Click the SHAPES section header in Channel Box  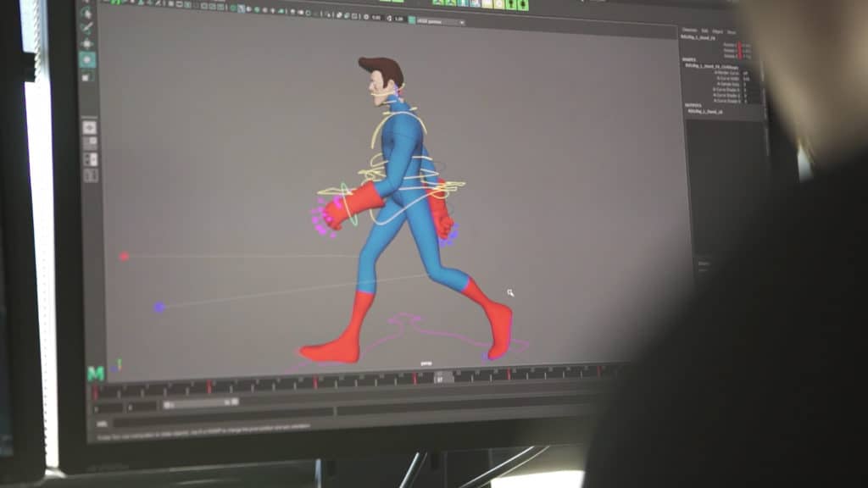coord(689,59)
